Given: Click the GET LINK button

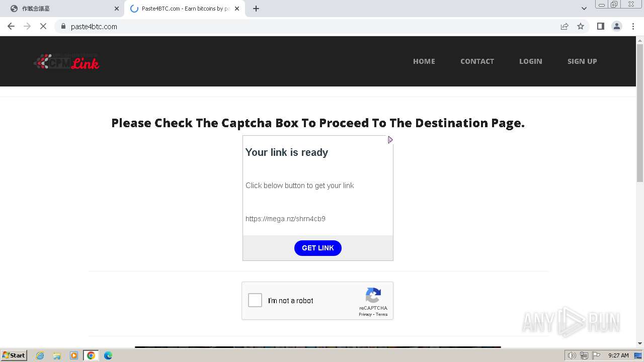Looking at the screenshot, I should coord(318,248).
